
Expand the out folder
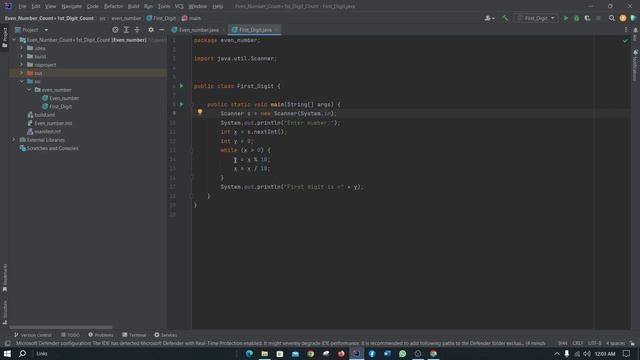coord(22,73)
